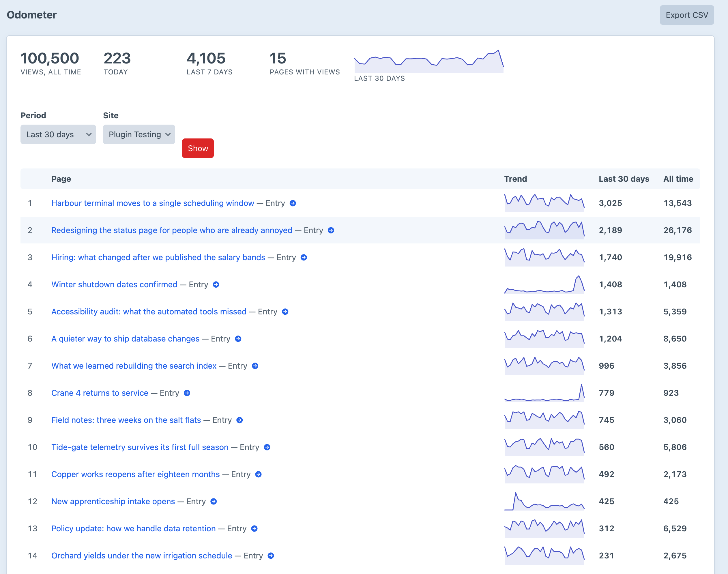Click the arrow icon beside Redesigning the status page
The height and width of the screenshot is (574, 728).
pos(331,230)
